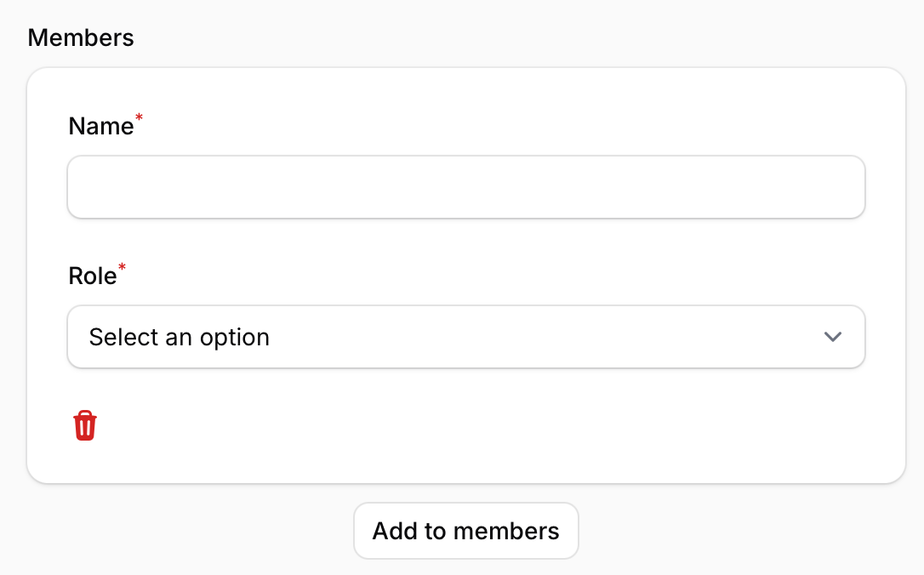Choose a role via Select an option
The width and height of the screenshot is (924, 575).
(180, 337)
